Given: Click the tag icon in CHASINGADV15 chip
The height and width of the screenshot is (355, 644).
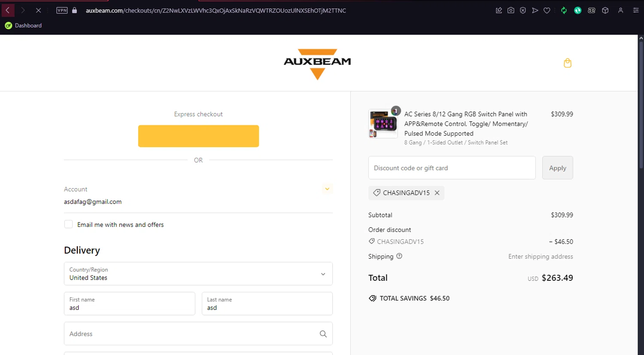Looking at the screenshot, I should point(377,193).
